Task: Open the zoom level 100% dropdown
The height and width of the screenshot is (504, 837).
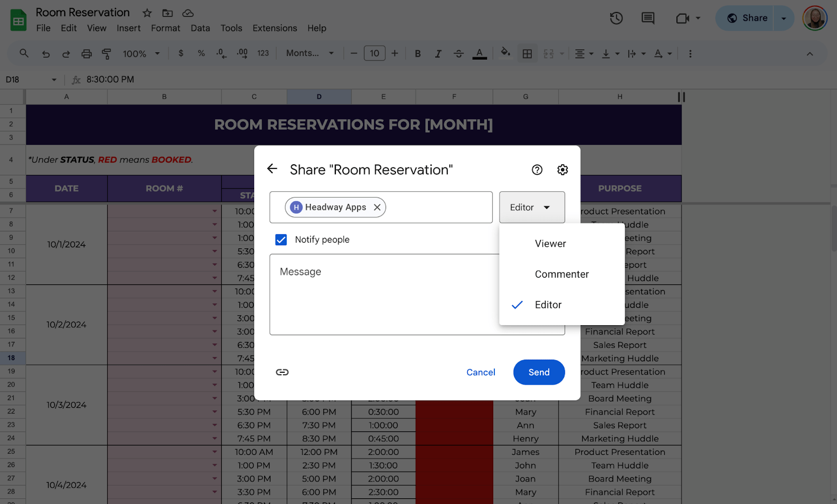Action: click(x=141, y=53)
